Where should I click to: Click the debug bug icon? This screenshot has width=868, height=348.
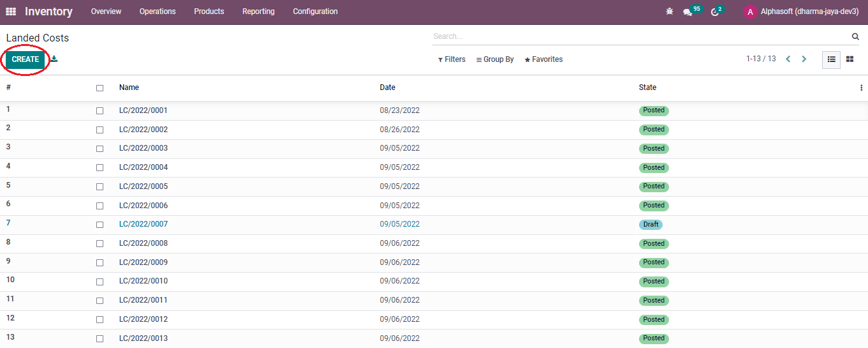669,11
